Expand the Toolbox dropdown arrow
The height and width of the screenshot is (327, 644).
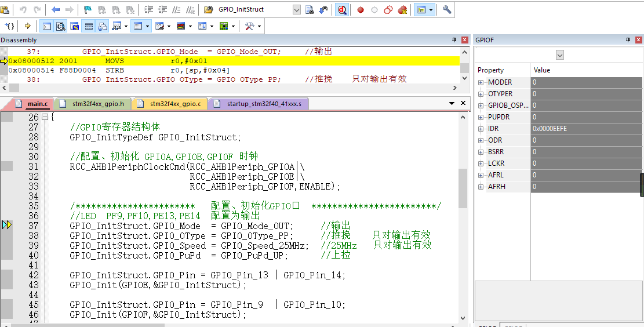click(259, 26)
